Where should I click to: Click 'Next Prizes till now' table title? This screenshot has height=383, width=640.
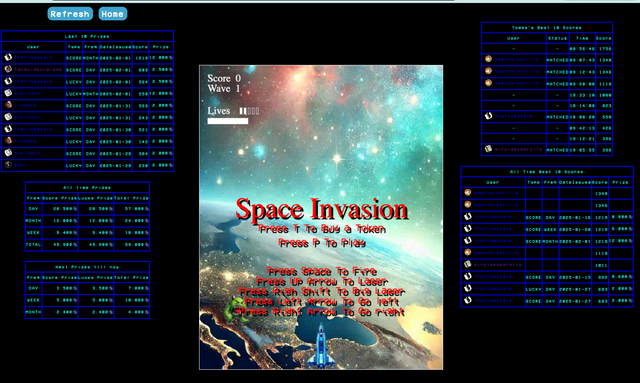[87, 267]
